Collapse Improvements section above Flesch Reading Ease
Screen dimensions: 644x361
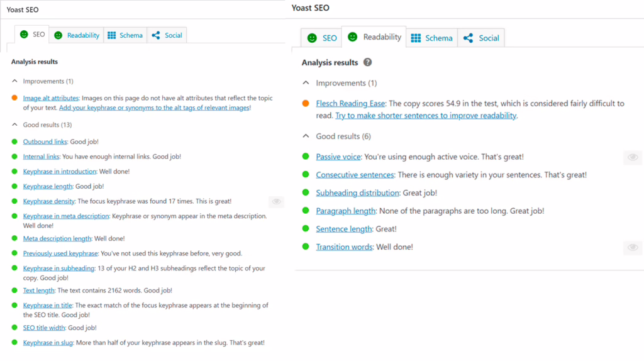pyautogui.click(x=306, y=83)
